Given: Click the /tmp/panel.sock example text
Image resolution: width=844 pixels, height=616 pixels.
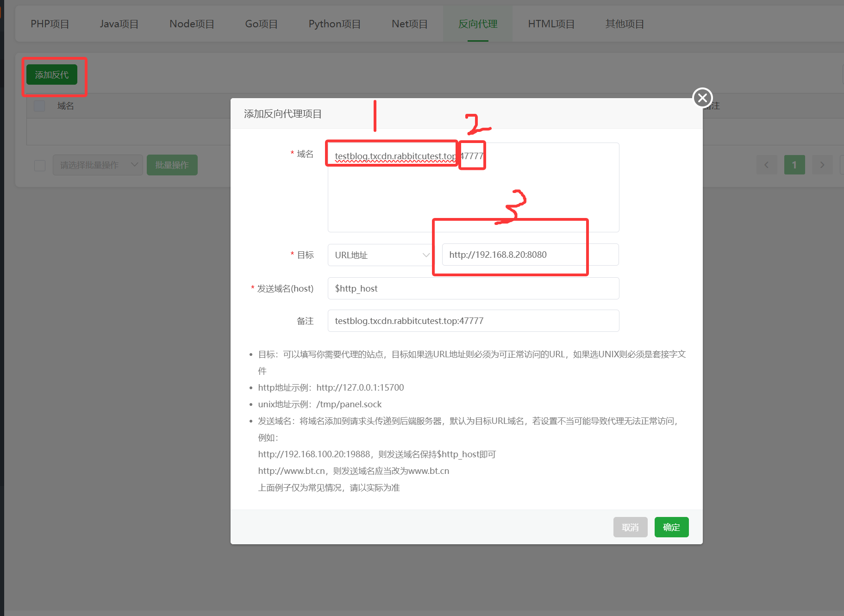Looking at the screenshot, I should (x=349, y=404).
